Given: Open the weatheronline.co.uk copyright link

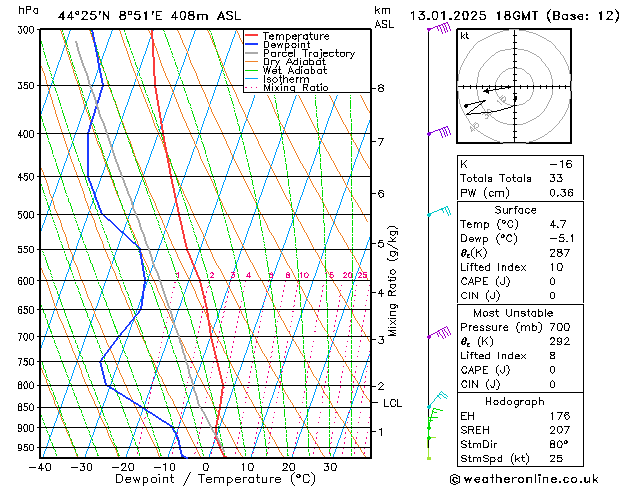Looking at the screenshot, I should click(x=524, y=479).
